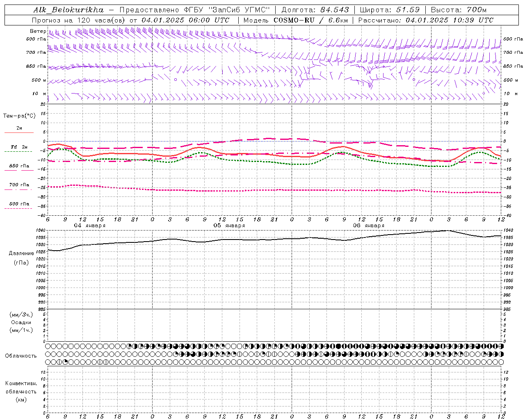The image size is (525, 420).
Task: Click the 850 гПа temperature legend entry
Action: click(19, 166)
